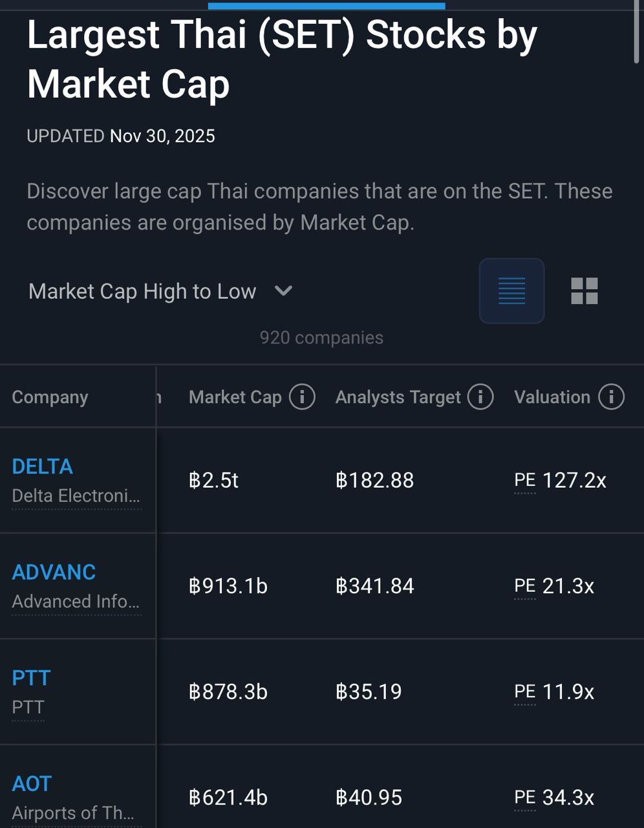Click the Analysts Target info icon
This screenshot has height=828, width=644.
(x=480, y=397)
